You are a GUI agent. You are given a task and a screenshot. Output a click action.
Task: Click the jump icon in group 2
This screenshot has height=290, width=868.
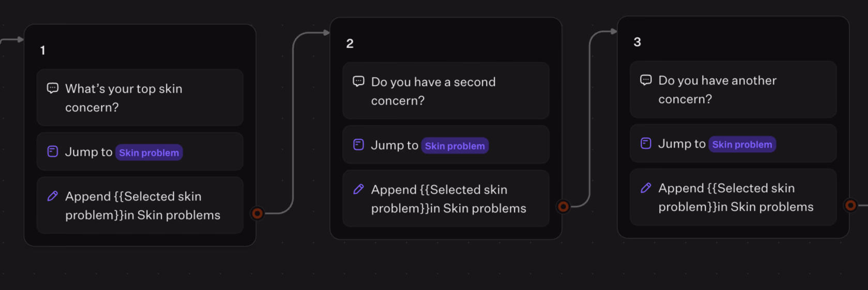click(x=358, y=144)
